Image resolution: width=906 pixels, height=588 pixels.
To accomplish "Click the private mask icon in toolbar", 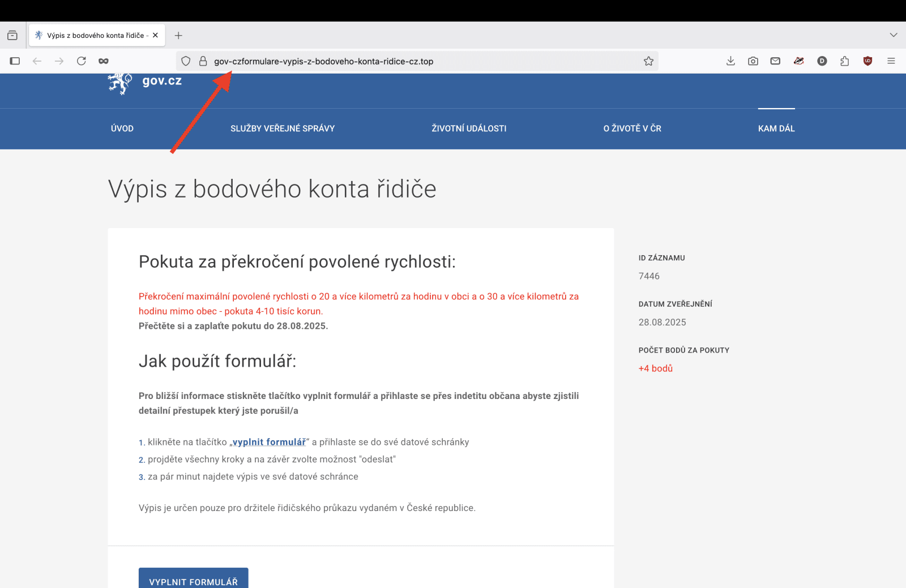I will (x=104, y=61).
